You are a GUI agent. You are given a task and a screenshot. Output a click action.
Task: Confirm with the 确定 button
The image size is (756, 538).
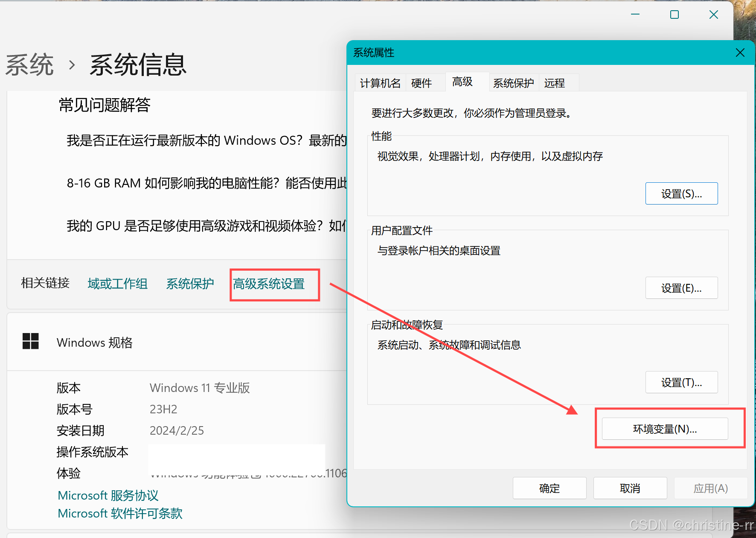550,488
